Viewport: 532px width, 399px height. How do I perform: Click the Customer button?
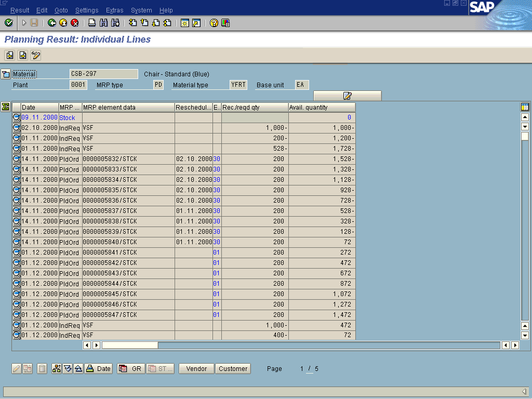[233, 368]
